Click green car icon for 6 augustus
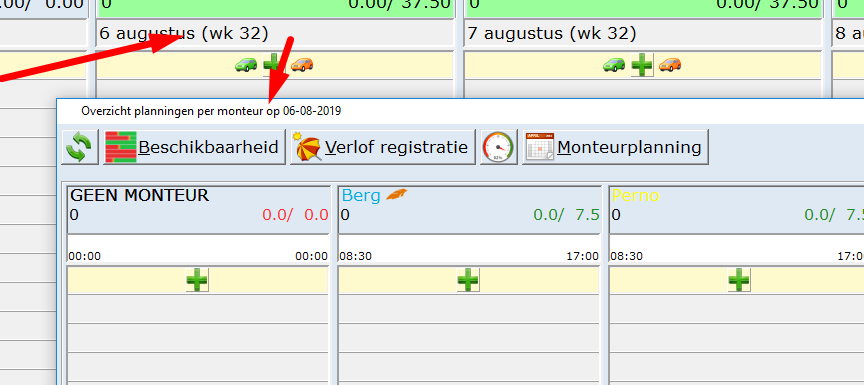Viewport: 864px width, 385px height. tap(246, 64)
